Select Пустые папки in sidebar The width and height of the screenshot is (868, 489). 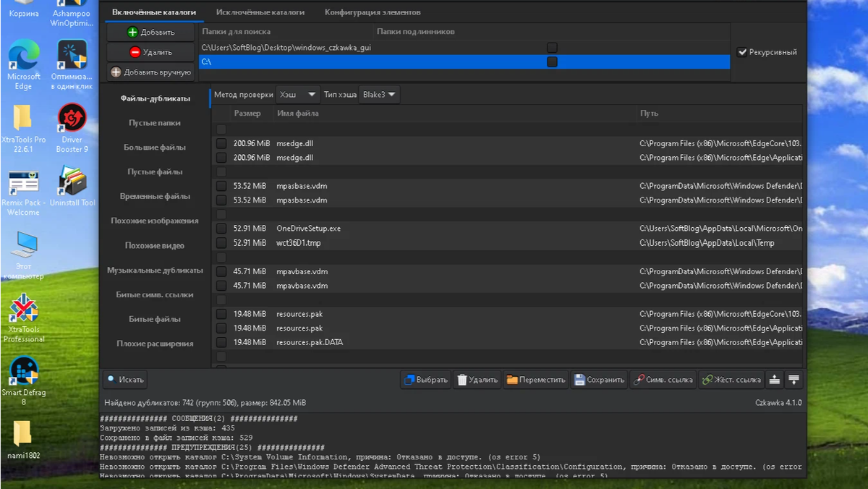(155, 123)
